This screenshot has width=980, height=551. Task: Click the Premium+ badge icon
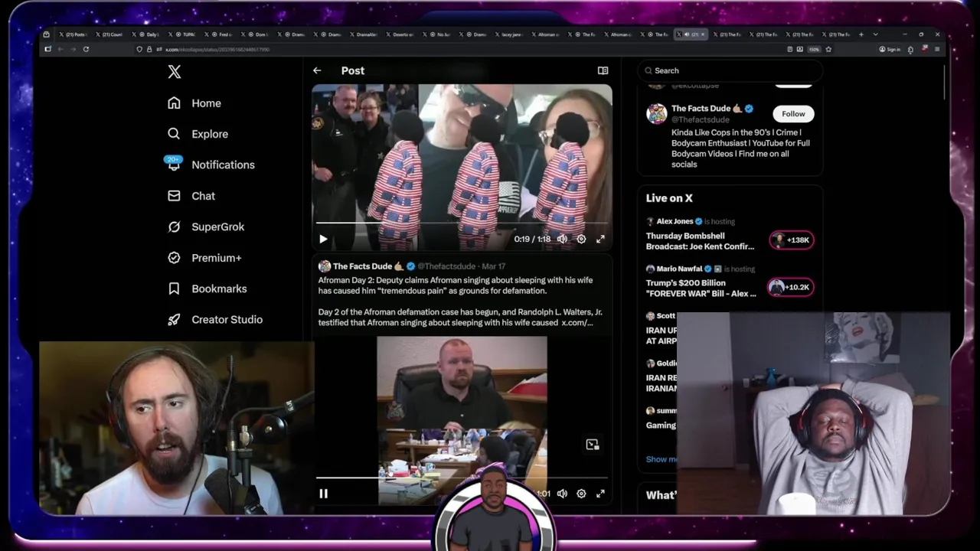(174, 258)
